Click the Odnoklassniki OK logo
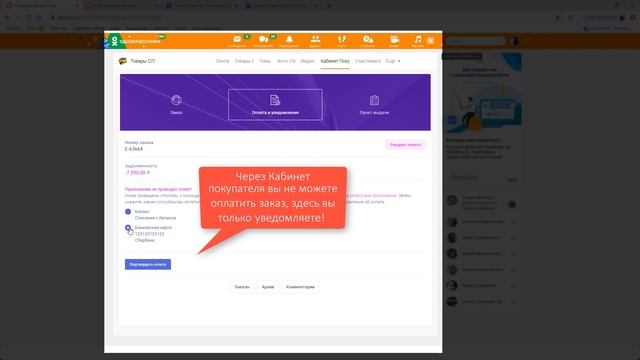 click(x=115, y=41)
